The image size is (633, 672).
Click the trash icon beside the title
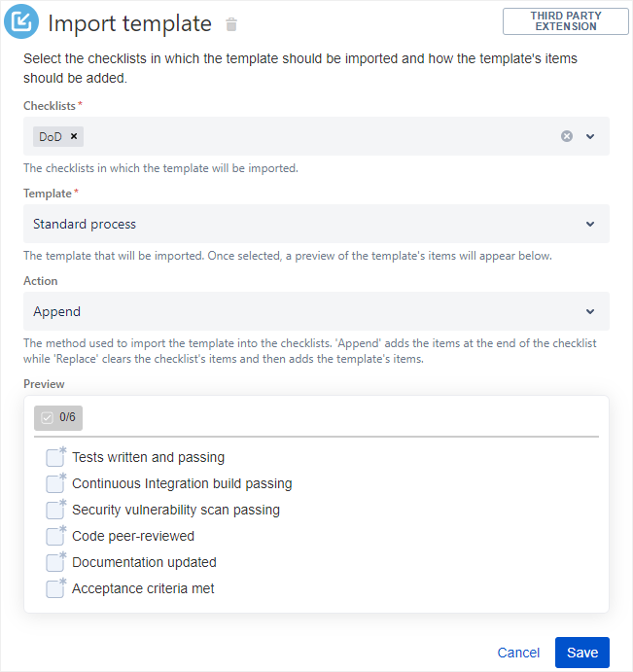click(230, 24)
